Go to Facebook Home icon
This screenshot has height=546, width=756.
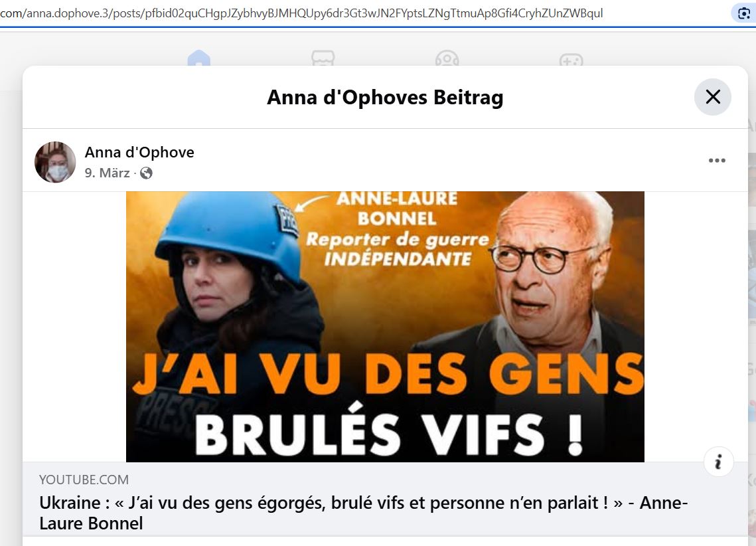click(x=199, y=58)
